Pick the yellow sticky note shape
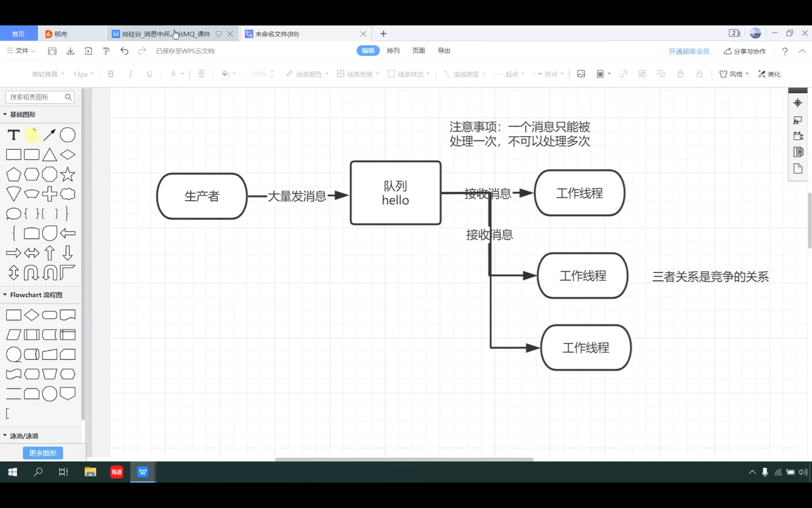 [x=32, y=135]
